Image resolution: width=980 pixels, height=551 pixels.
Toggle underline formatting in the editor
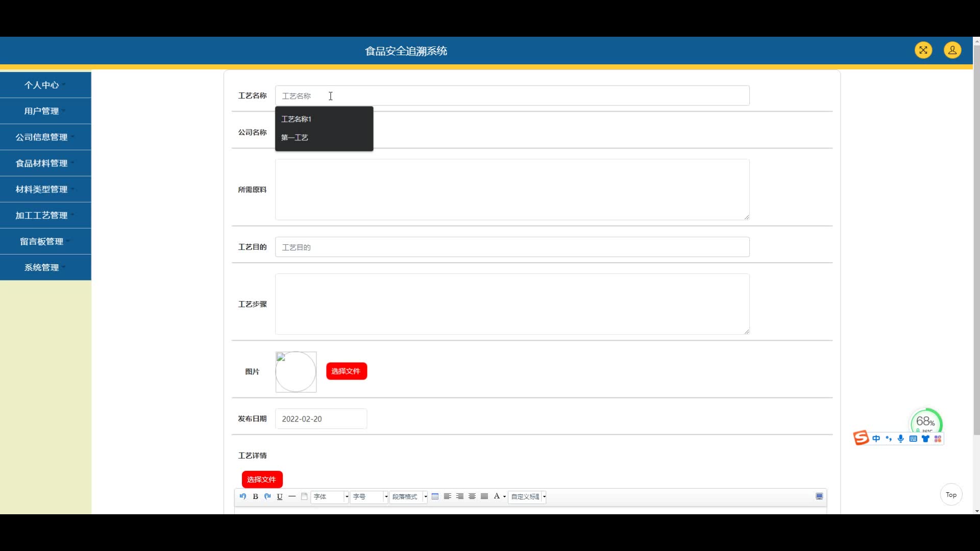[280, 496]
